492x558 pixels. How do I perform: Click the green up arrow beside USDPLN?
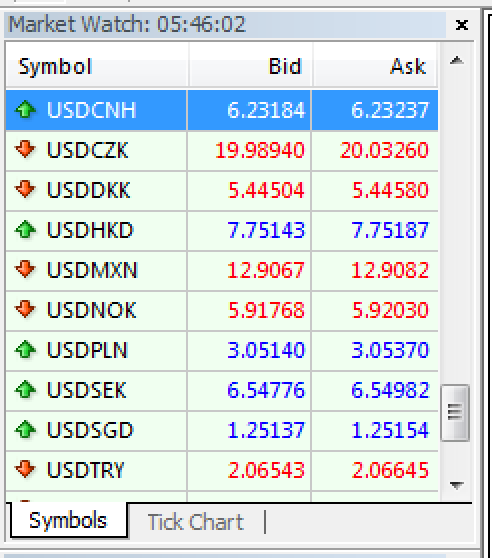pyautogui.click(x=25, y=349)
